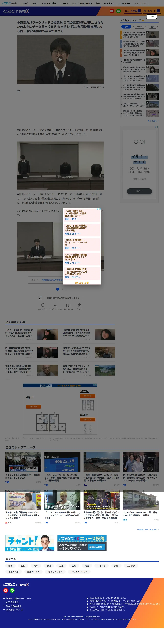Click 全国のニューストップへ link
Image resolution: width=164 pixels, height=644 pixels.
tap(148, 529)
